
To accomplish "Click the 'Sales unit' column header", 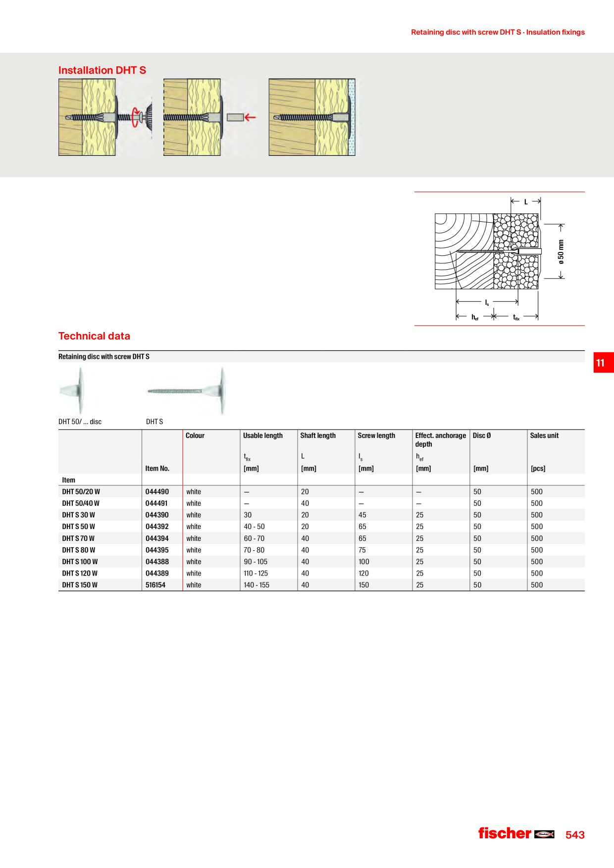I will pos(544,435).
